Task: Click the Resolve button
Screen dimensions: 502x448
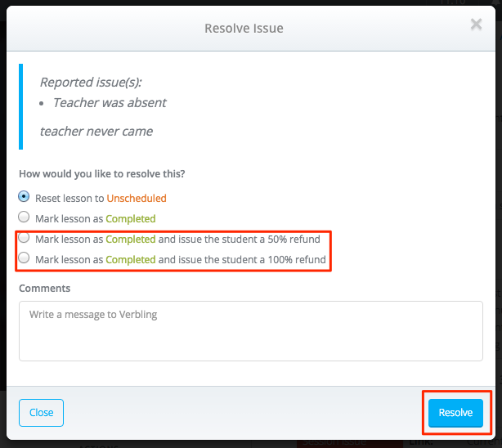Action: [x=455, y=413]
